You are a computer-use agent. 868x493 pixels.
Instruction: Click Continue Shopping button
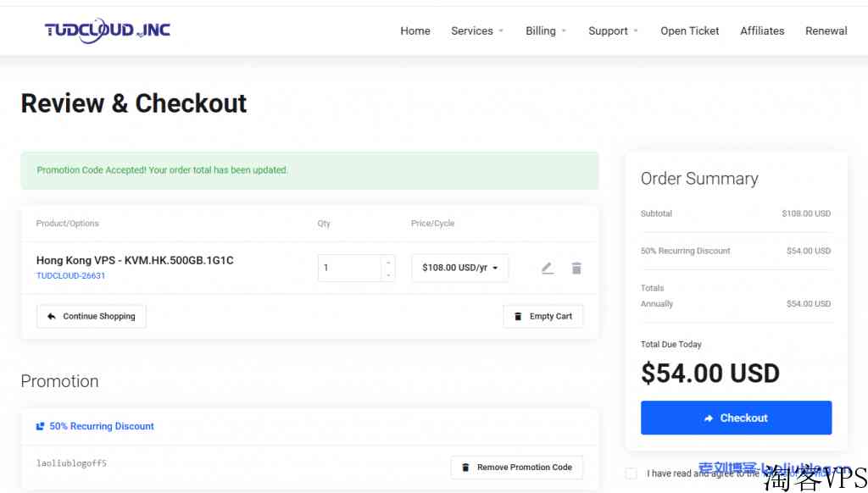tap(92, 317)
